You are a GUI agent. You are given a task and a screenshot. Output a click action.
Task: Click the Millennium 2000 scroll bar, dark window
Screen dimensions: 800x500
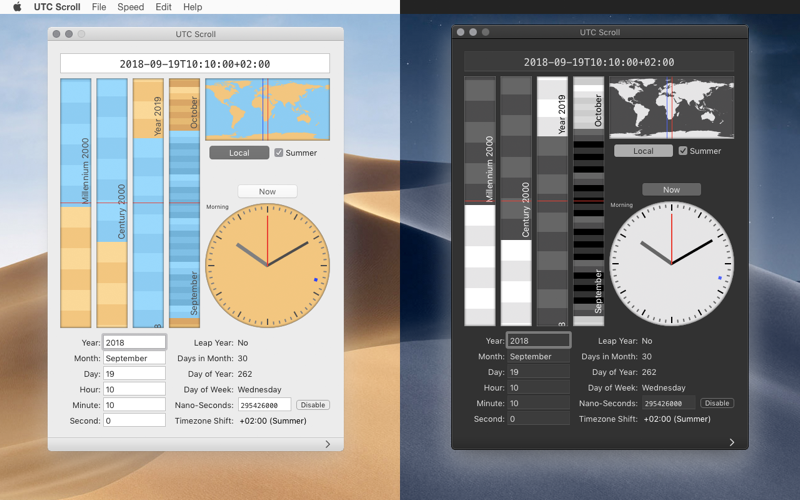click(480, 201)
